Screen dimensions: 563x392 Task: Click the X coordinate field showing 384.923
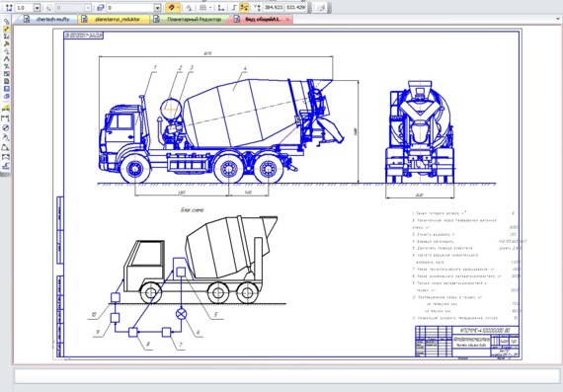[x=273, y=8]
